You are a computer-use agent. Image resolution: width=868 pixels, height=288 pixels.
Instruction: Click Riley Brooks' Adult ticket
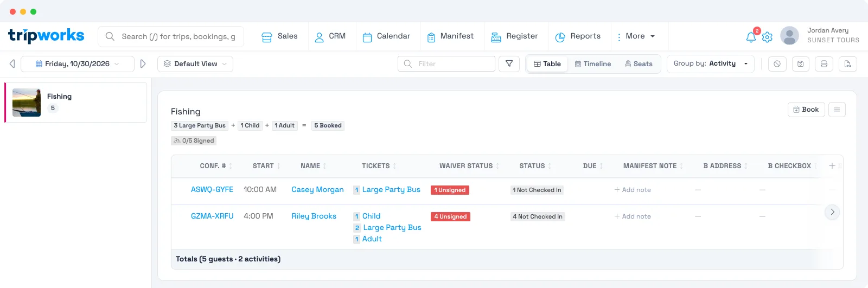coord(372,239)
